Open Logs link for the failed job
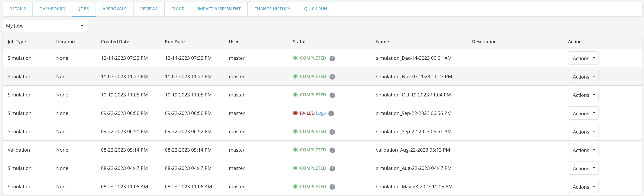 point(320,113)
